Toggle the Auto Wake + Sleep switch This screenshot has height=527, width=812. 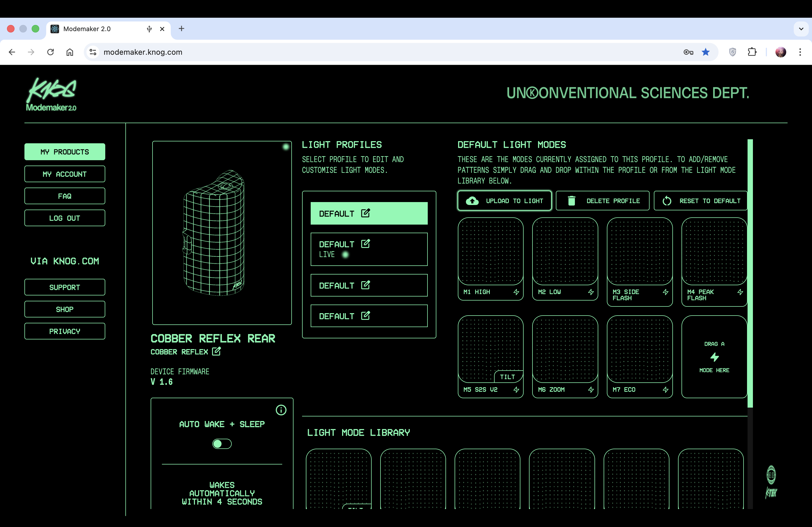pyautogui.click(x=222, y=444)
